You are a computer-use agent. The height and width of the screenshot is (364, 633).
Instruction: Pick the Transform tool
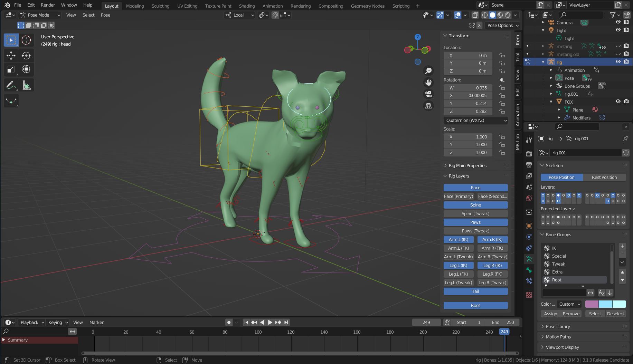pyautogui.click(x=26, y=69)
